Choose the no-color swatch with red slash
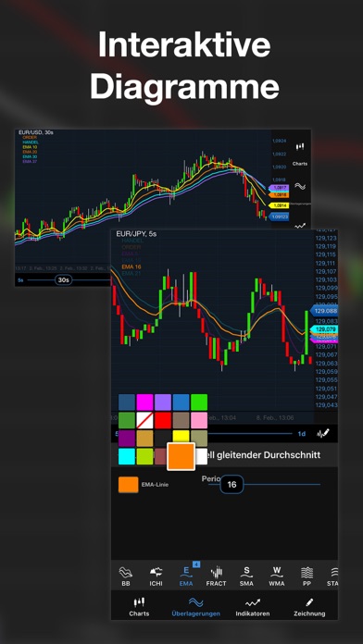This screenshot has width=363, height=644. tap(144, 420)
